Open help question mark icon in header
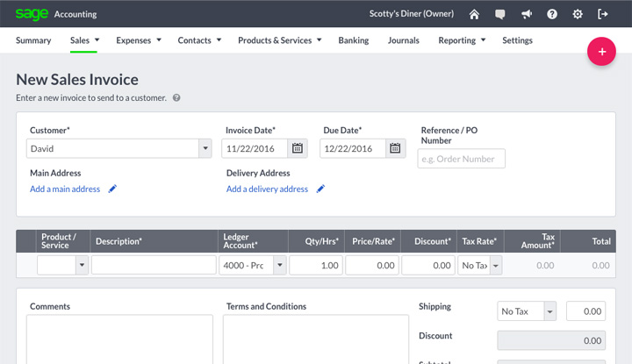The width and height of the screenshot is (632, 364). tap(552, 15)
